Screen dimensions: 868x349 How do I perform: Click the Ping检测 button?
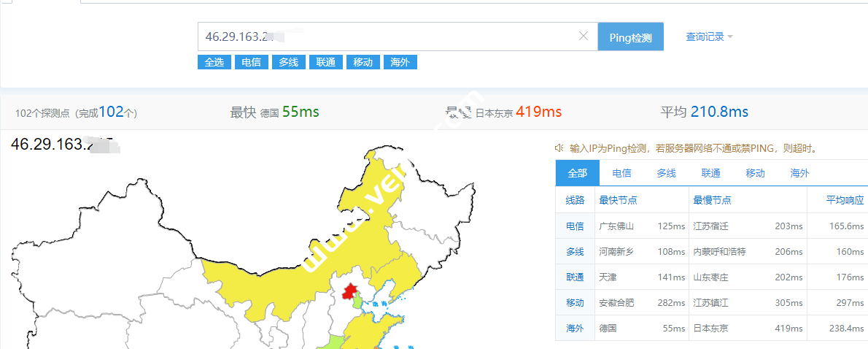click(630, 37)
